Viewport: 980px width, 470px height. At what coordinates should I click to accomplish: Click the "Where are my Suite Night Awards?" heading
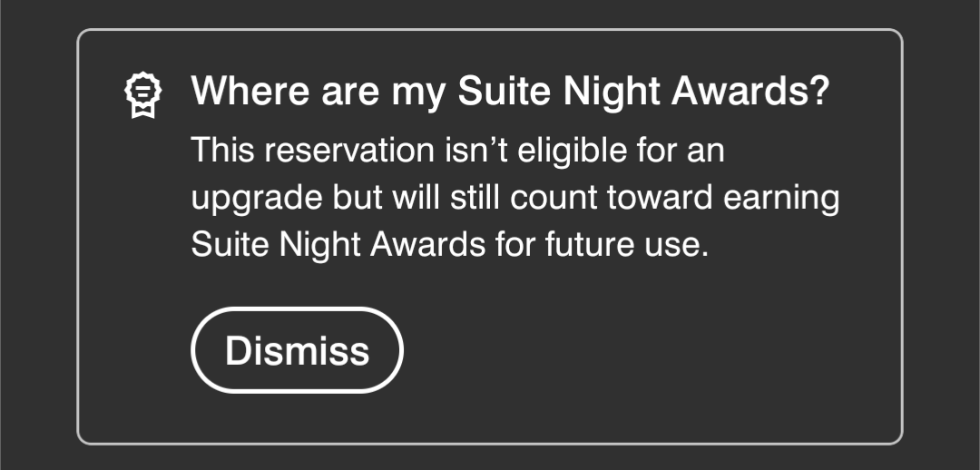coord(510,92)
